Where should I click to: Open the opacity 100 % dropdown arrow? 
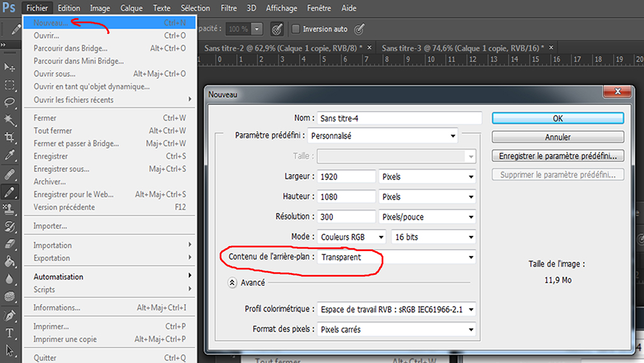[x=257, y=29]
